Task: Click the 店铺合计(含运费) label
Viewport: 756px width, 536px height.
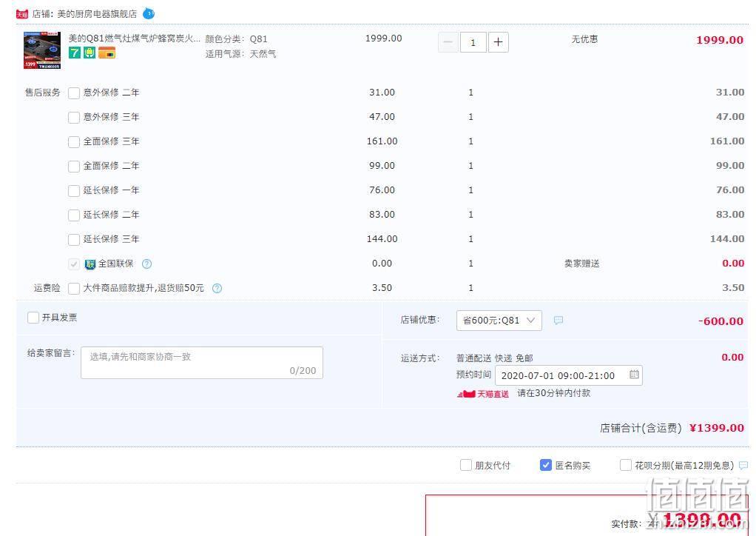Action: pos(641,428)
